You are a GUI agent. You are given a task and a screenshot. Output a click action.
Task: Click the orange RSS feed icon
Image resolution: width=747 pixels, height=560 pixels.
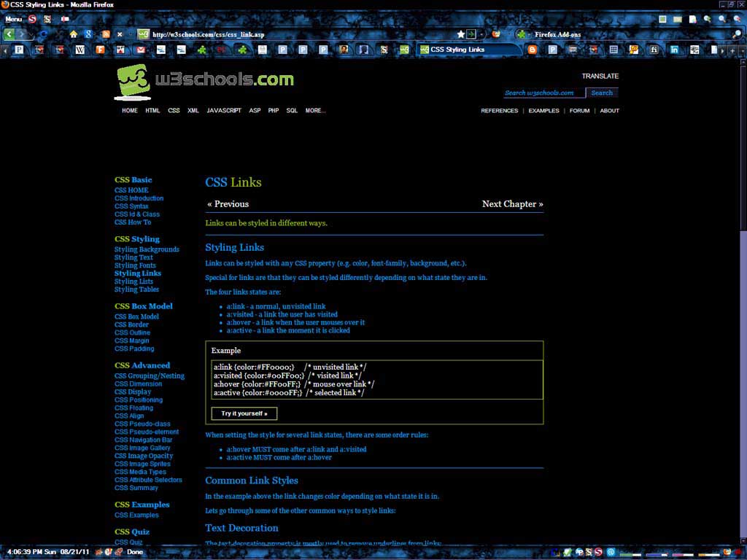tap(106, 34)
